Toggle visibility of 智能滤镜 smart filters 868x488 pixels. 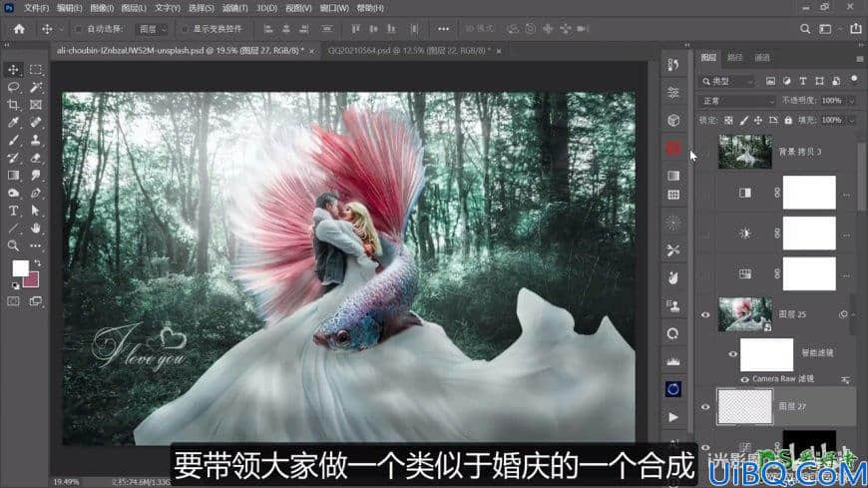click(x=732, y=354)
